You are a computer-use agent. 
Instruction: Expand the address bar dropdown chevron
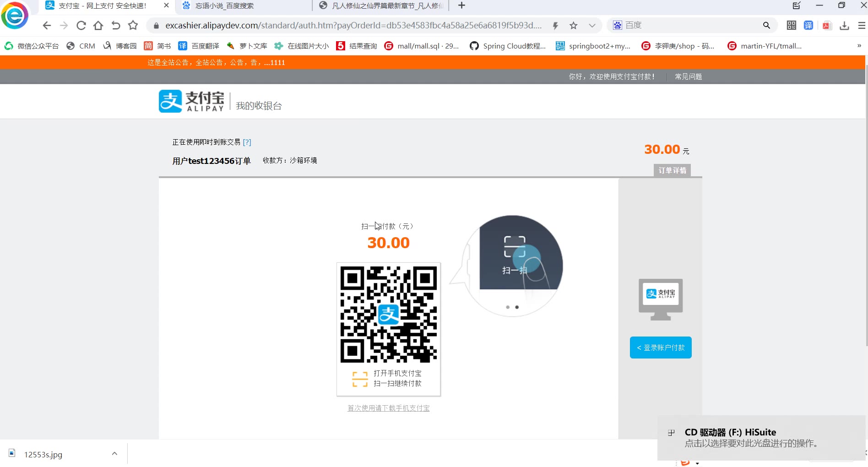(592, 26)
